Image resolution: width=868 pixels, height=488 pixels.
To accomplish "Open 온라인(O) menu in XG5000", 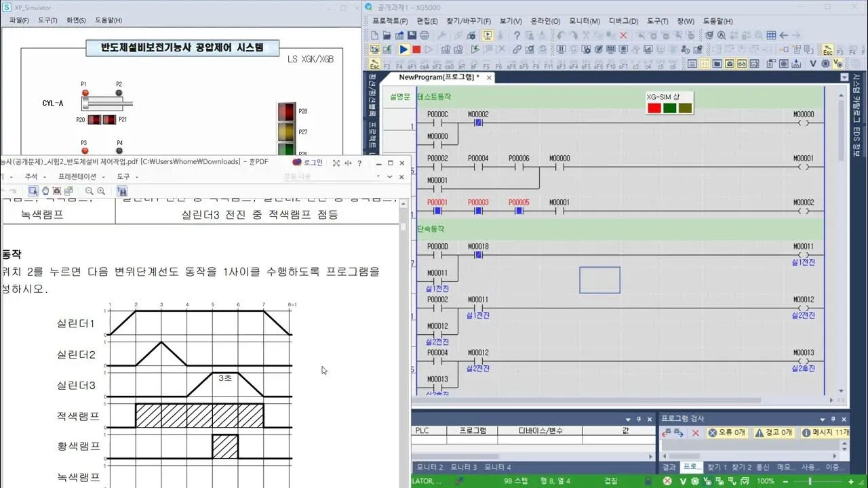I will [x=545, y=21].
